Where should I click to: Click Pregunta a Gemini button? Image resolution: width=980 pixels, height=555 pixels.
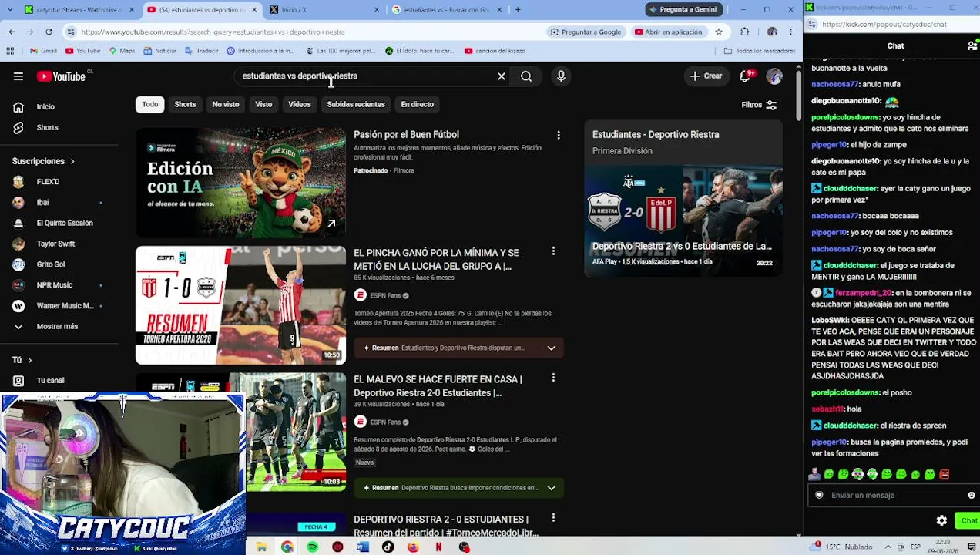[684, 9]
